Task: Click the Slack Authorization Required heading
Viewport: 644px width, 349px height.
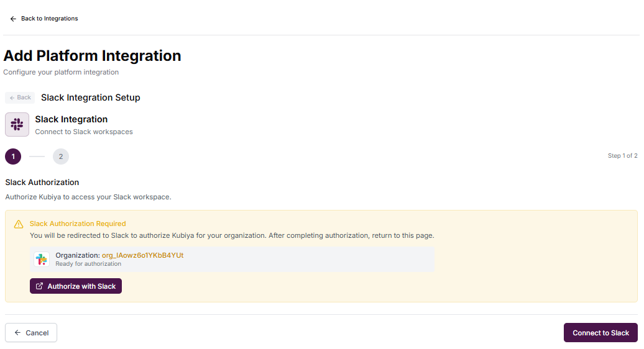Action: click(x=78, y=224)
